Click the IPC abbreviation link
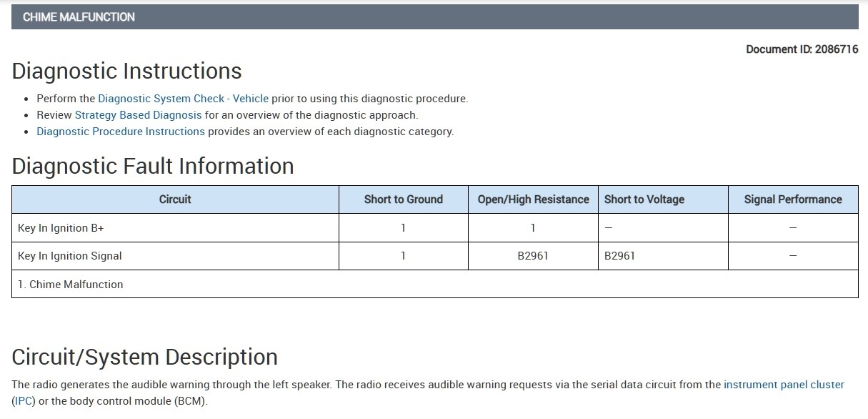 [x=24, y=401]
